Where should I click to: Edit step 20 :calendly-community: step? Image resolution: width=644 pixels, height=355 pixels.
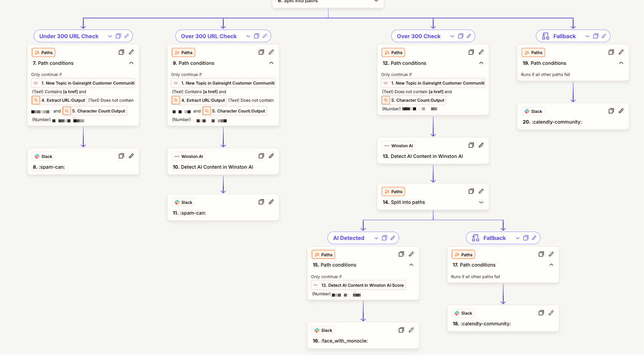tap(621, 111)
